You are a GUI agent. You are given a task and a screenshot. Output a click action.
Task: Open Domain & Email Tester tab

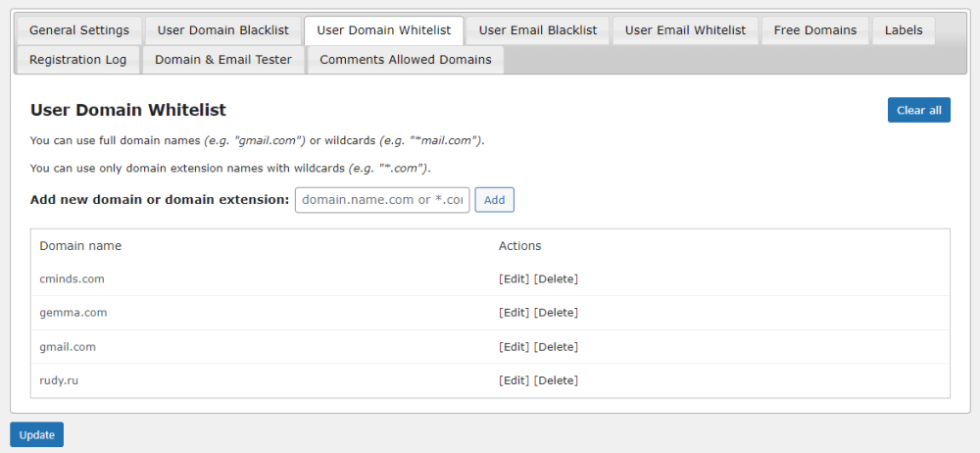(223, 60)
